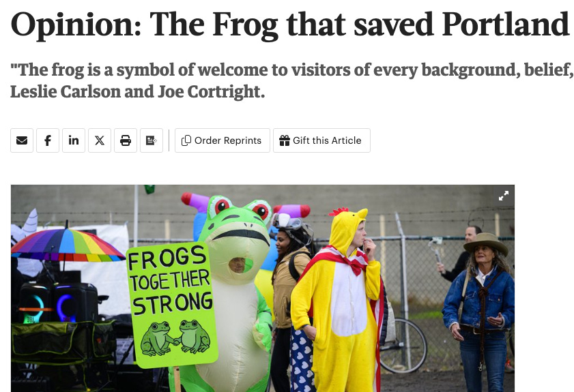The image size is (574, 392).
Task: Open Gift this Article
Action: (321, 140)
